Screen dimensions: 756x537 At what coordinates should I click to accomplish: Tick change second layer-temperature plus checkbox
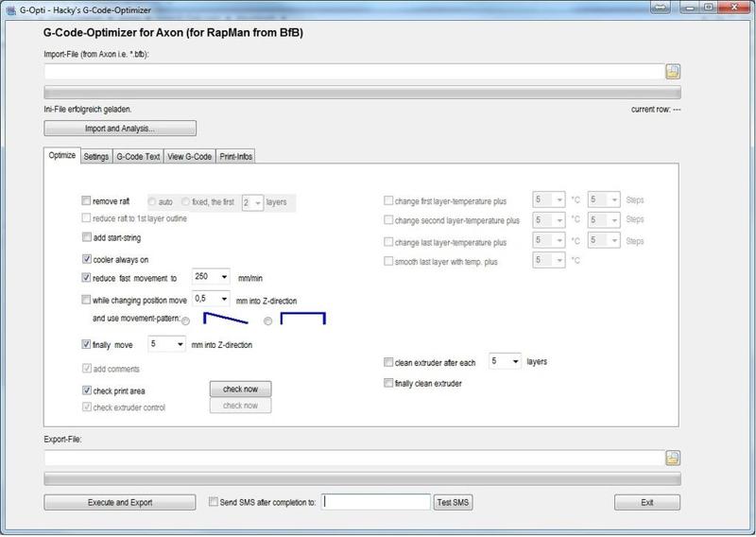[388, 220]
